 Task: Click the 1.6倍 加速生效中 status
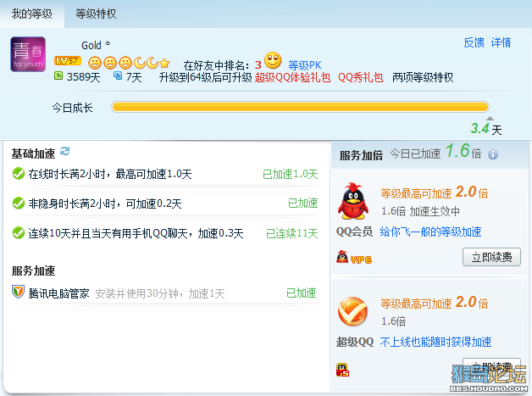click(420, 211)
